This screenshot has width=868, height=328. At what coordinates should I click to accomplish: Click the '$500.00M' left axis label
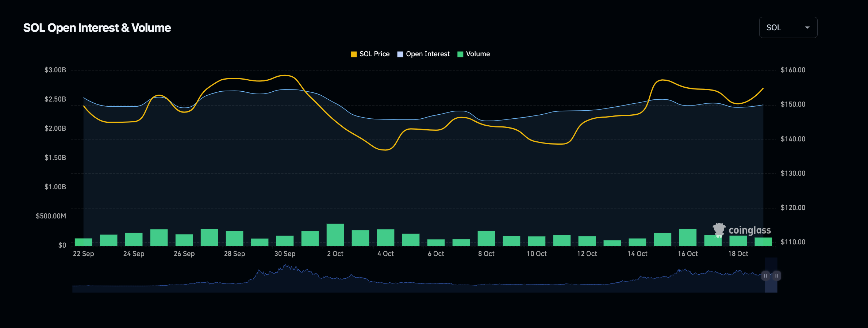[51, 216]
